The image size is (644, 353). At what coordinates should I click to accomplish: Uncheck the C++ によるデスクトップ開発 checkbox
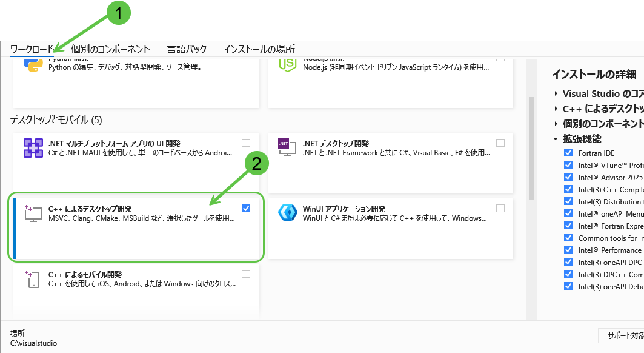pos(246,208)
